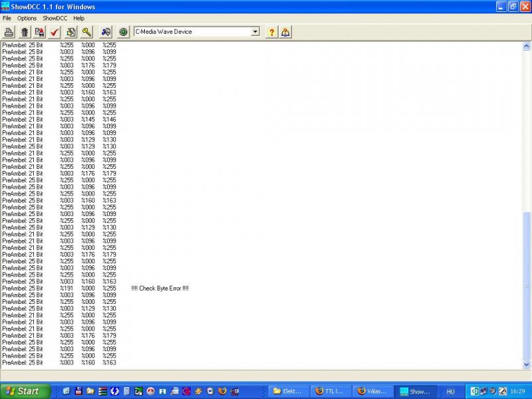Click the Firefox quick launch icon
Screen dimensions: 532x399
point(222,391)
